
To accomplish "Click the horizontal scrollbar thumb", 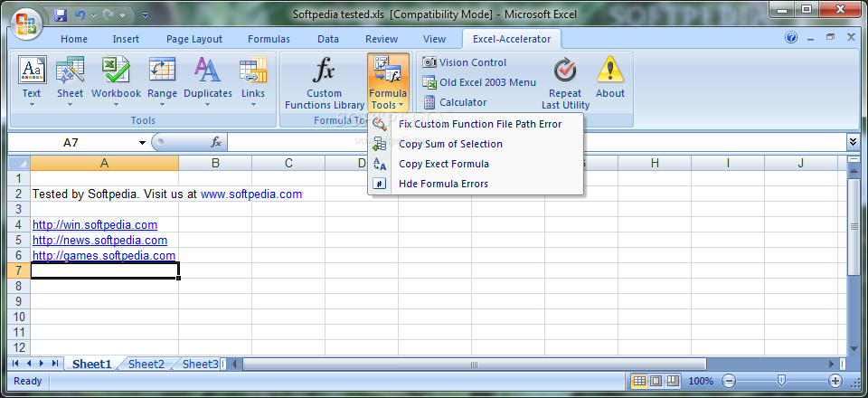I will [x=475, y=365].
